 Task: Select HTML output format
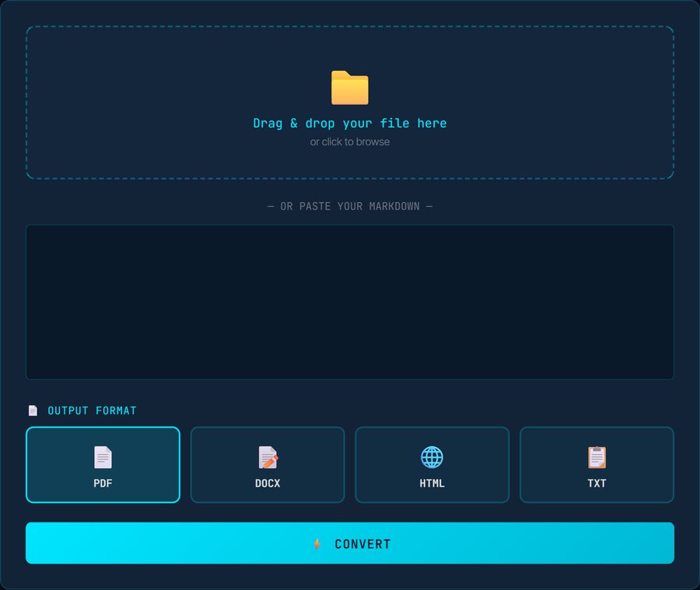click(432, 465)
